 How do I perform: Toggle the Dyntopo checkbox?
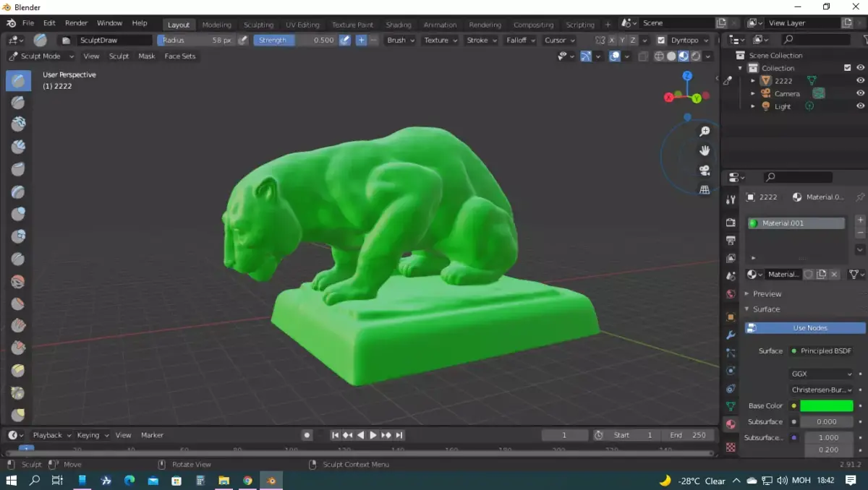pyautogui.click(x=660, y=40)
